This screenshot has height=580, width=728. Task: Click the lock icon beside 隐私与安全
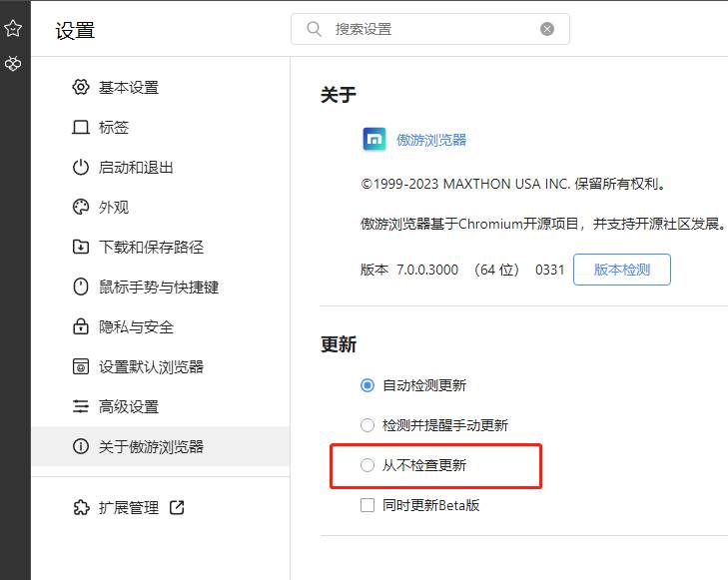pos(81,326)
